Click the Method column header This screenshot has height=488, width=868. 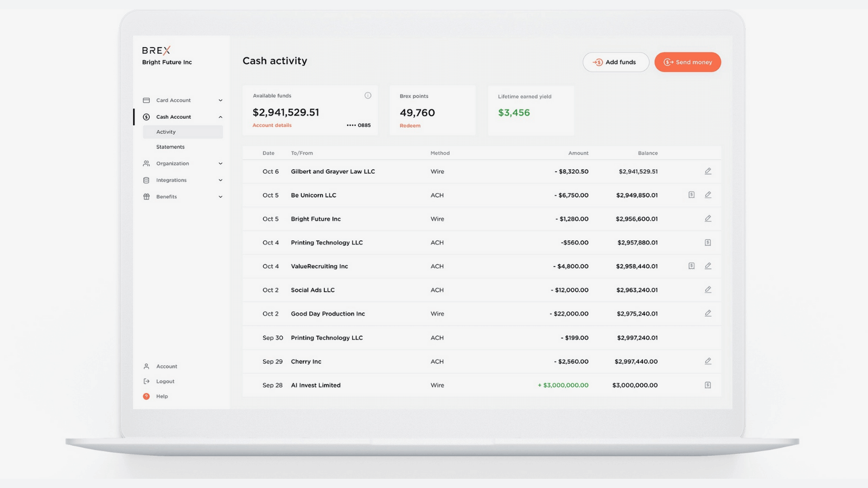click(440, 153)
